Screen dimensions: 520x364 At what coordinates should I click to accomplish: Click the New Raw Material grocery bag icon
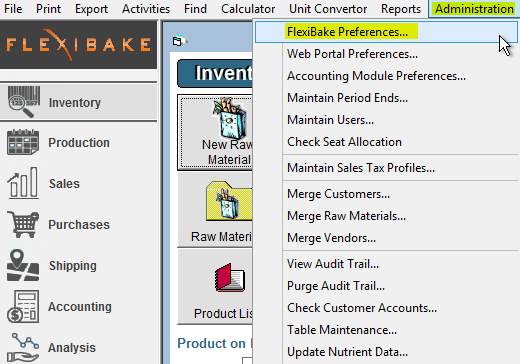click(230, 118)
